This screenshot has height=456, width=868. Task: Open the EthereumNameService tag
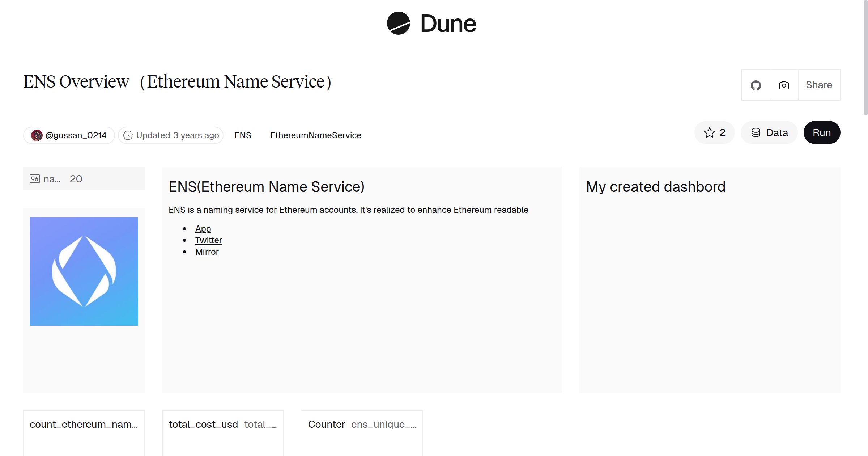[316, 135]
